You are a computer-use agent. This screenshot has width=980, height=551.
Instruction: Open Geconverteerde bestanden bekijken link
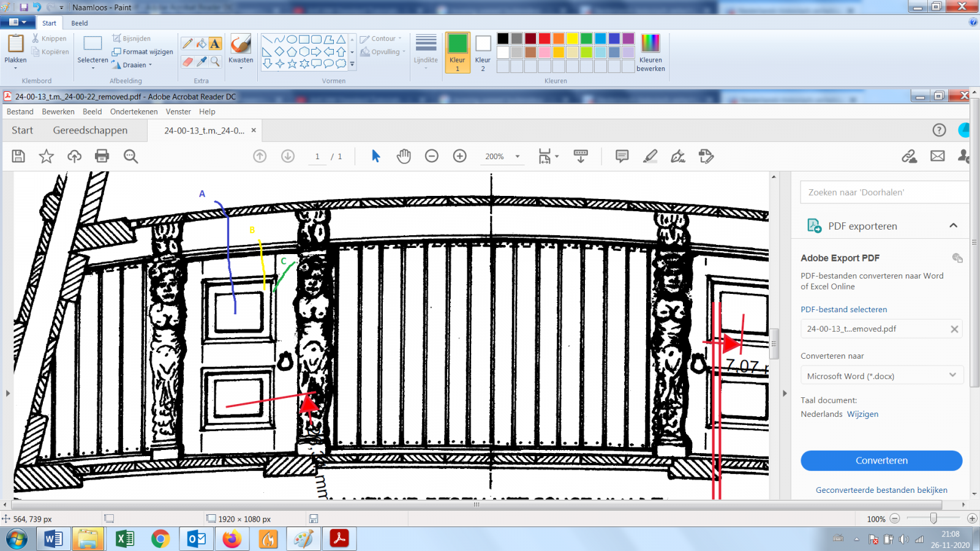[881, 490]
